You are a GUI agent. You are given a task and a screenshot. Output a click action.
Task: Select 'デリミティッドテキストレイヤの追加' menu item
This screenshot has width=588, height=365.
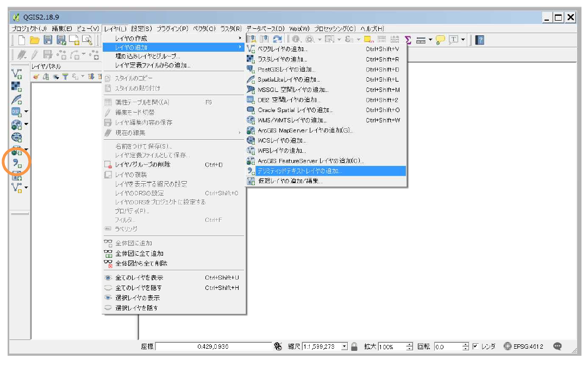[x=300, y=171]
